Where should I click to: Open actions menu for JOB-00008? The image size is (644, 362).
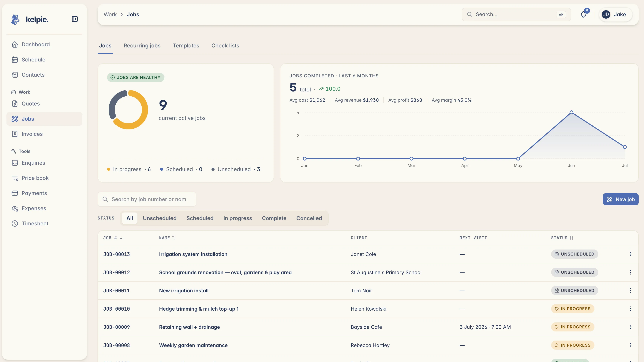coord(631,345)
